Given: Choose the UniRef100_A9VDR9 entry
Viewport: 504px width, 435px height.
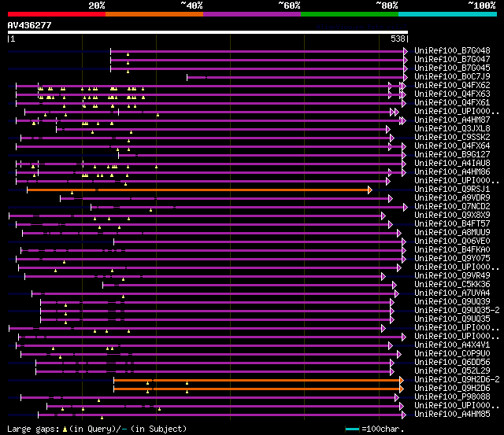Looking at the screenshot, I should tap(452, 198).
